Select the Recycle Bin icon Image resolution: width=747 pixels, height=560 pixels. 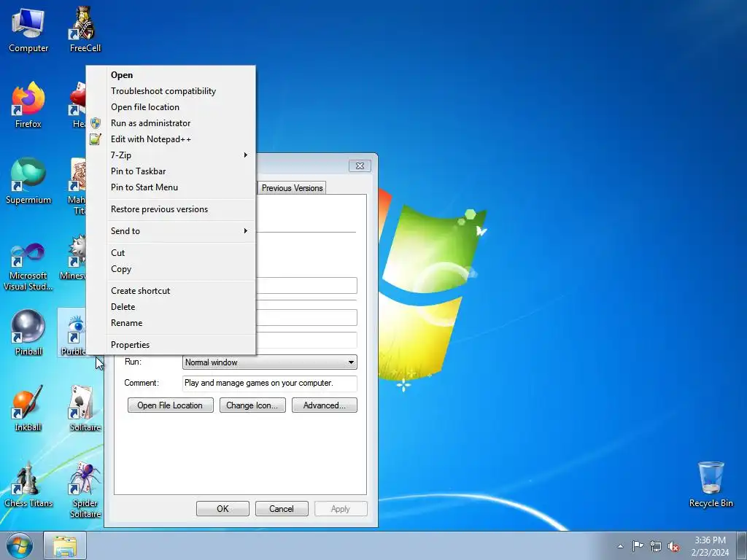[x=711, y=485]
